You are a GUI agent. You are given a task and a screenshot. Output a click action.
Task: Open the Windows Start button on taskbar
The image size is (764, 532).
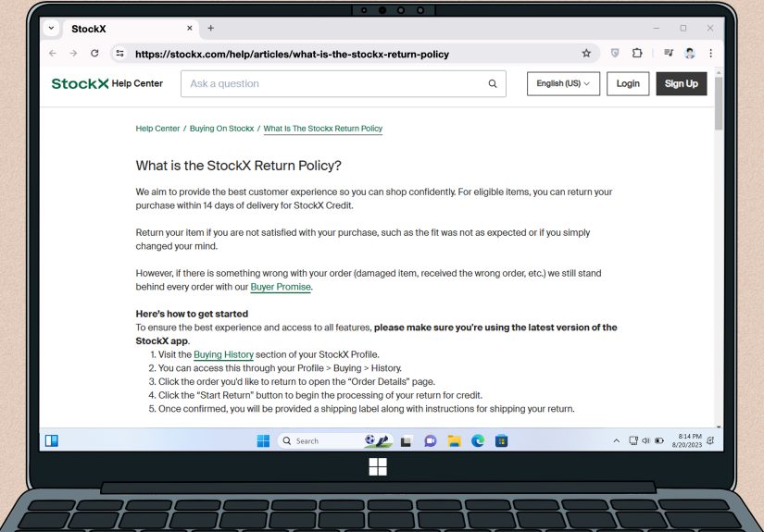click(x=263, y=441)
